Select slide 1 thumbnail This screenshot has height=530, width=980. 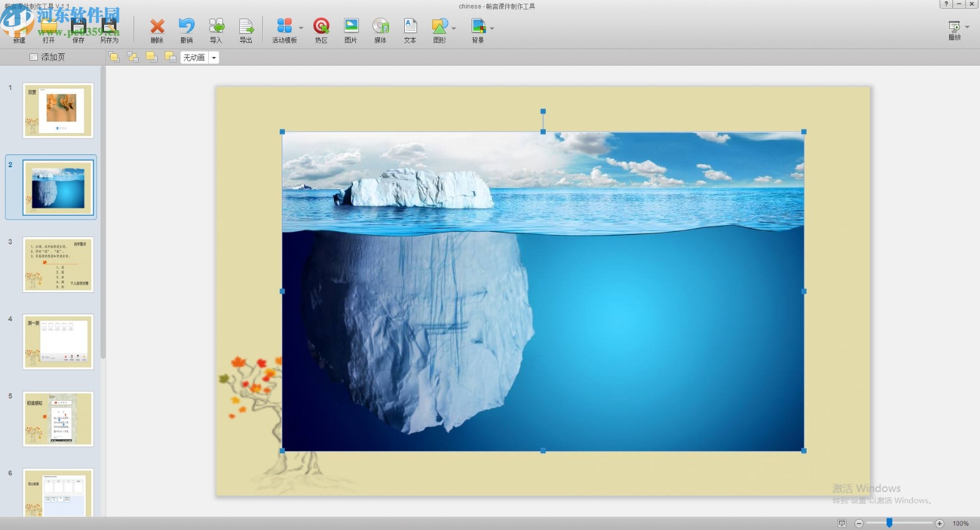[x=58, y=110]
